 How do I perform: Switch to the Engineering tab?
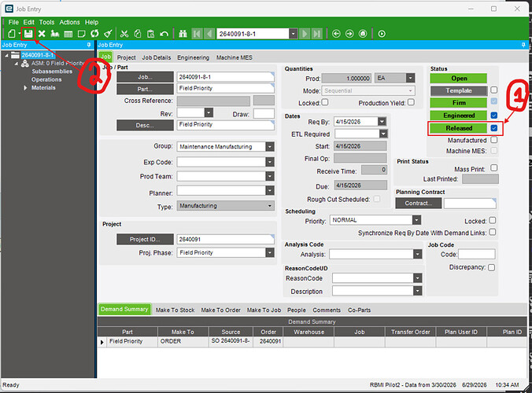tap(194, 57)
